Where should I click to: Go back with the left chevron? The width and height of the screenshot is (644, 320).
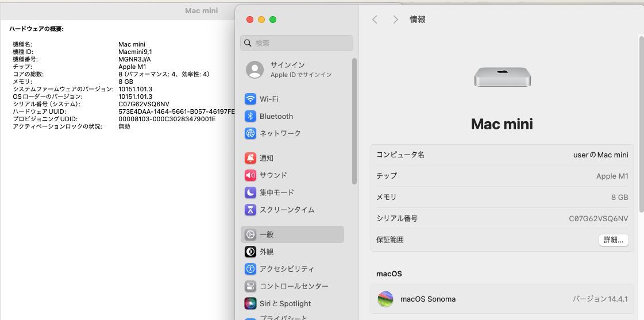click(375, 20)
